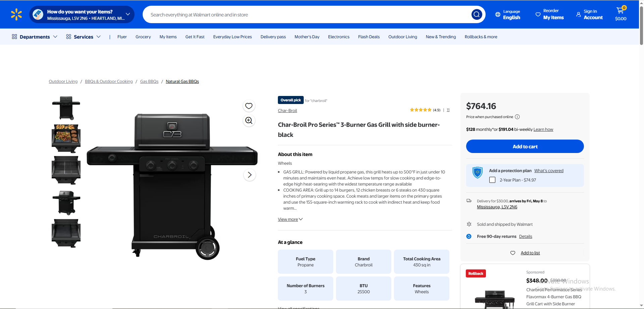644x309 pixels.
Task: Go to BBQs & Outdoor Cooking breadcrumb
Action: coord(109,82)
